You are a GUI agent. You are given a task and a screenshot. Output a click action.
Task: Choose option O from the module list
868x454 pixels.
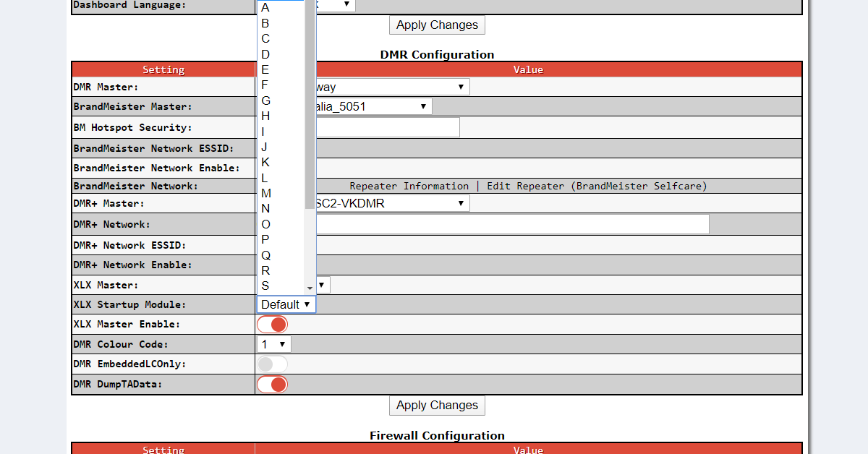point(281,224)
